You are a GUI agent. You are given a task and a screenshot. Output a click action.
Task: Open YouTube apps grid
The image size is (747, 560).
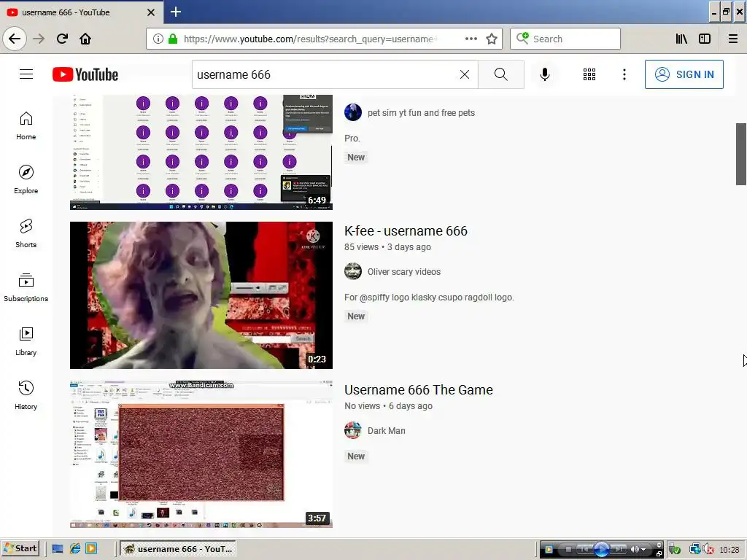pyautogui.click(x=589, y=74)
